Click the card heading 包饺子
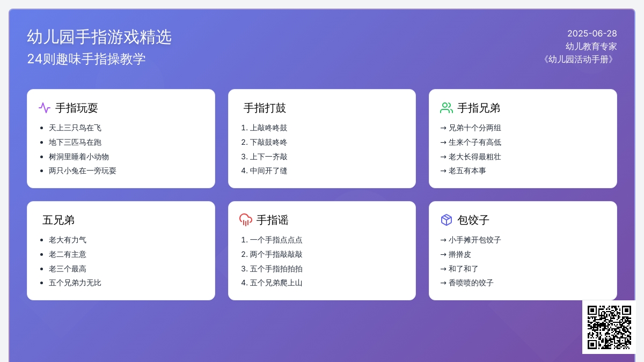This screenshot has height=362, width=644. [473, 220]
